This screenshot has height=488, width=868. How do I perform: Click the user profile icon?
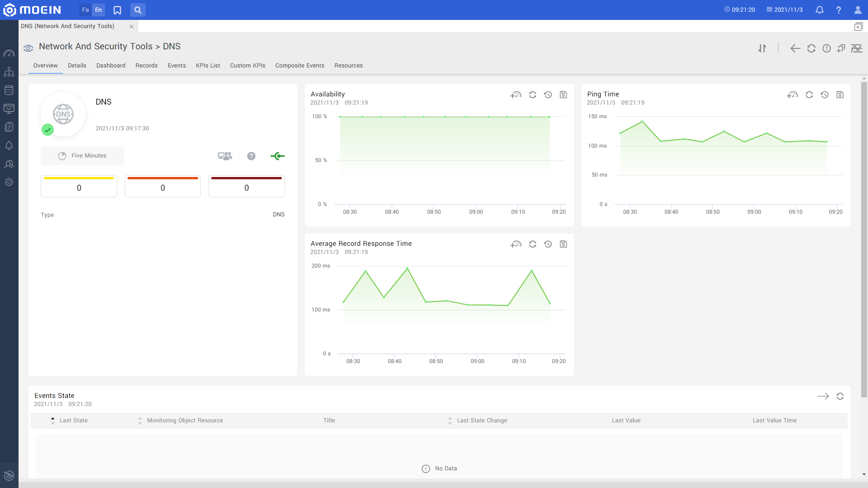[857, 10]
